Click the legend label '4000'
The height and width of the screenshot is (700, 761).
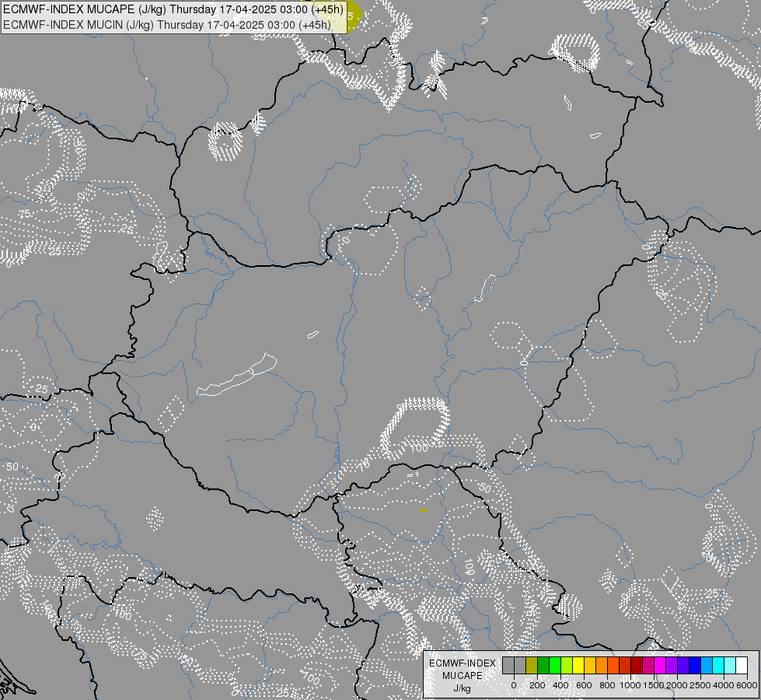(x=724, y=685)
